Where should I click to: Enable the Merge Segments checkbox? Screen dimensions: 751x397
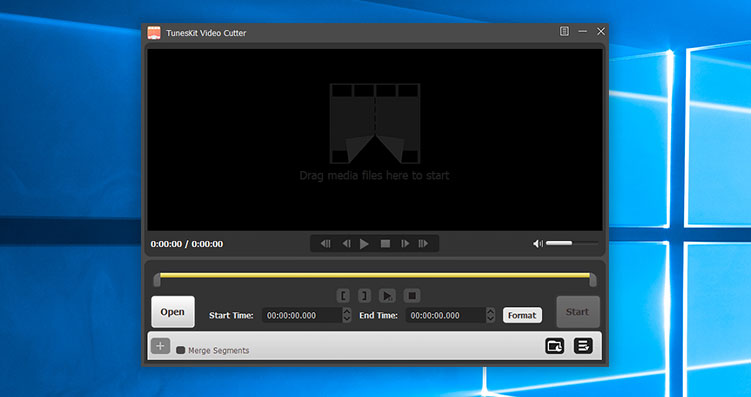click(x=181, y=351)
